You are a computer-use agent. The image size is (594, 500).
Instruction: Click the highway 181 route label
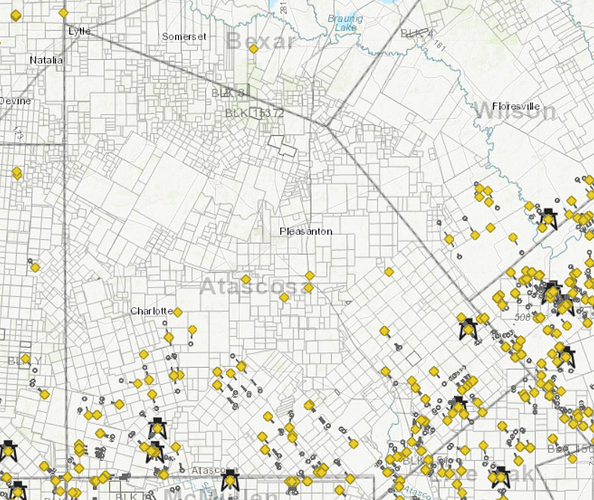point(439,45)
